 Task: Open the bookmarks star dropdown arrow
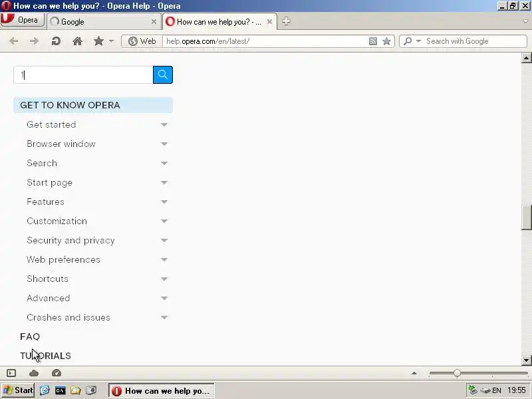[x=111, y=41]
